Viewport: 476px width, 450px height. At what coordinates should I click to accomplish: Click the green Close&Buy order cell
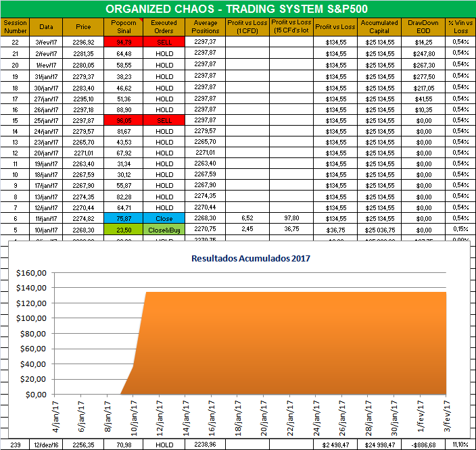click(x=164, y=230)
